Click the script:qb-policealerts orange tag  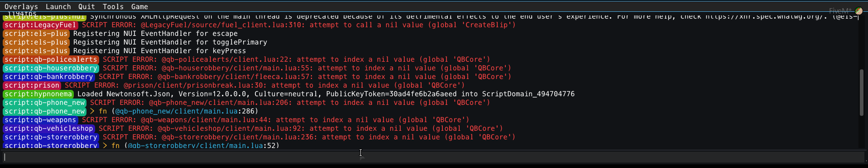coord(51,59)
